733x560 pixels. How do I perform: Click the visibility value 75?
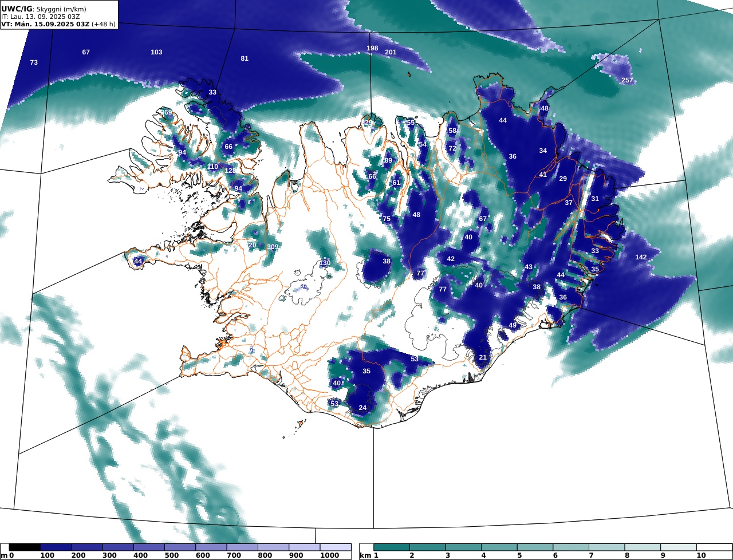387,219
